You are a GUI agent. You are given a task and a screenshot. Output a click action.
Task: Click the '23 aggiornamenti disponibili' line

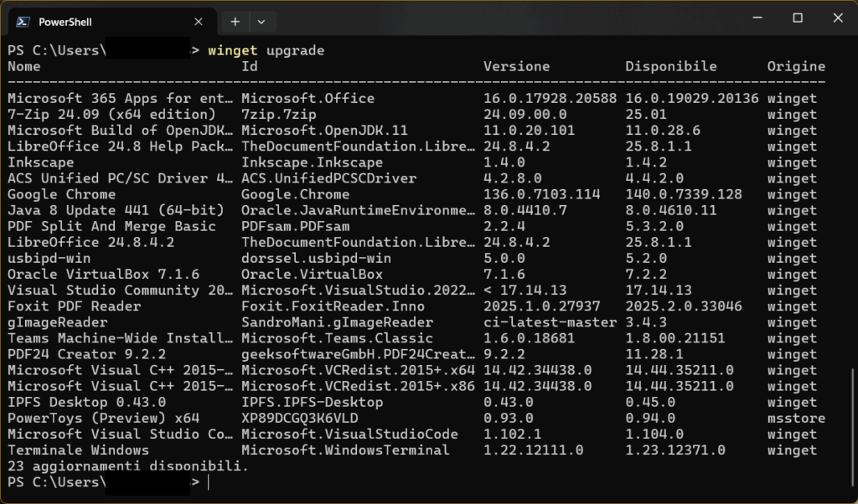[128, 465]
